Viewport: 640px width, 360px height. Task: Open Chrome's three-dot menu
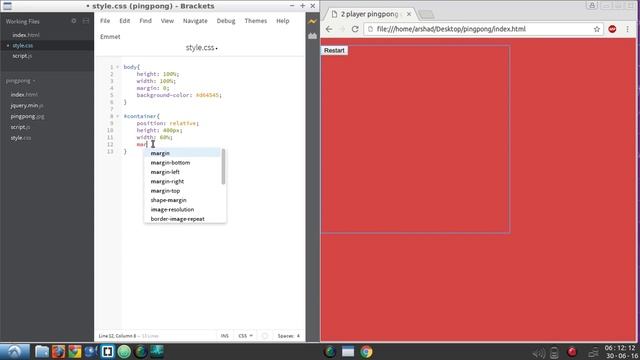(x=627, y=29)
